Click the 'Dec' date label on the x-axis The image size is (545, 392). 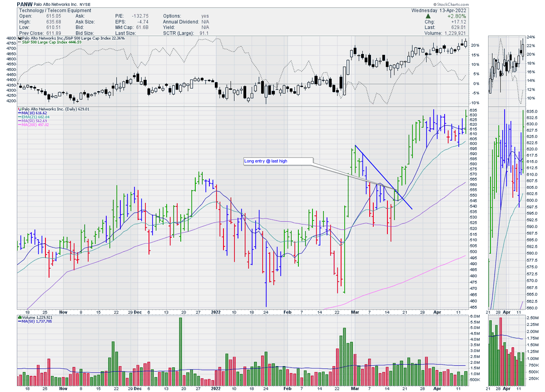pyautogui.click(x=138, y=313)
